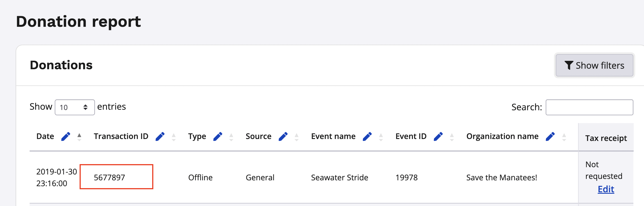
Task: Click the Organization name sort arrows
Action: [x=564, y=137]
